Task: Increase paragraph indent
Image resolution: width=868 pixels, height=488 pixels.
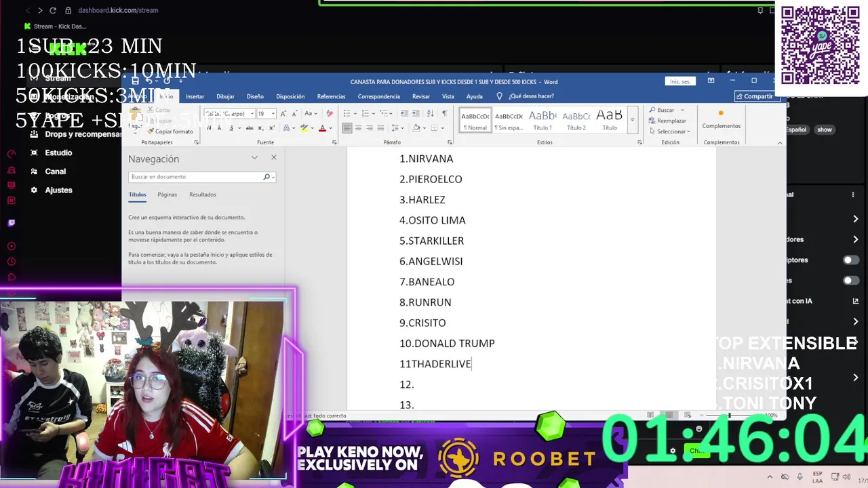Action: pos(416,114)
